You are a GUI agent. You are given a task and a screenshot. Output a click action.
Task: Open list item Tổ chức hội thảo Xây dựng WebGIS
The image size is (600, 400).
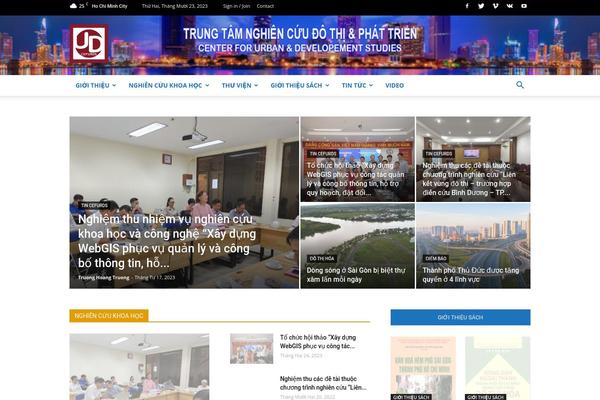point(318,341)
